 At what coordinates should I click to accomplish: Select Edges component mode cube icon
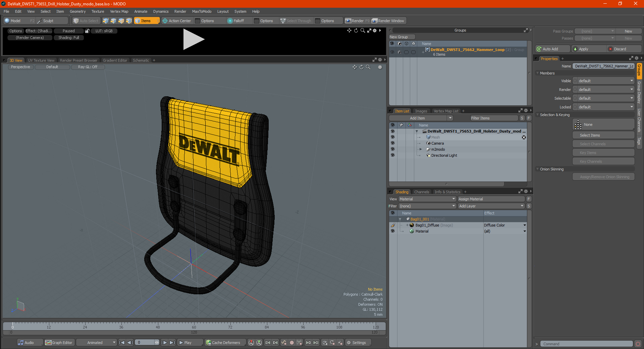113,21
